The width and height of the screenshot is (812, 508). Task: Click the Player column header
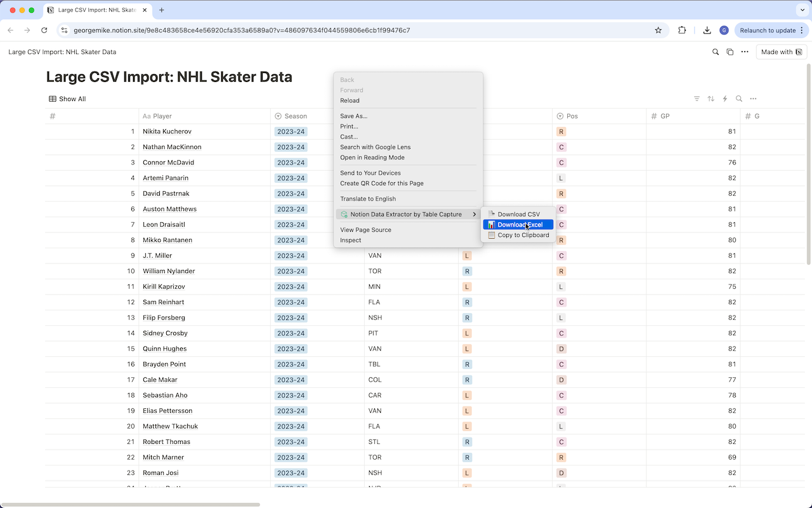(x=205, y=116)
